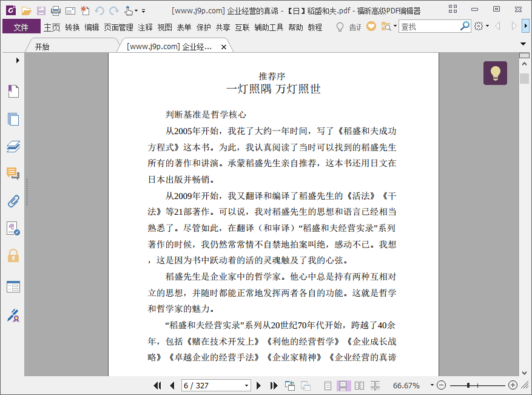This screenshot has height=395, width=532.
Task: Click the zoom out minus button
Action: pyautogui.click(x=441, y=385)
